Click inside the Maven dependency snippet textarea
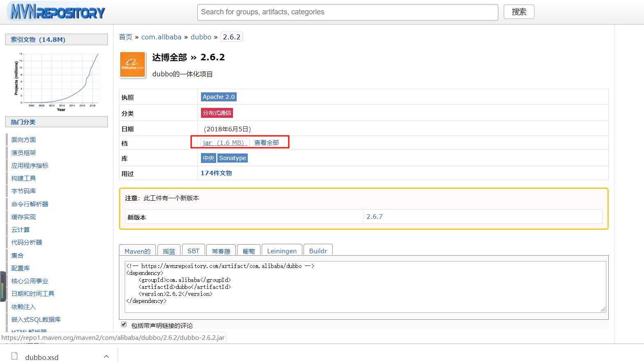Image resolution: width=644 pixels, height=362 pixels. (365, 287)
